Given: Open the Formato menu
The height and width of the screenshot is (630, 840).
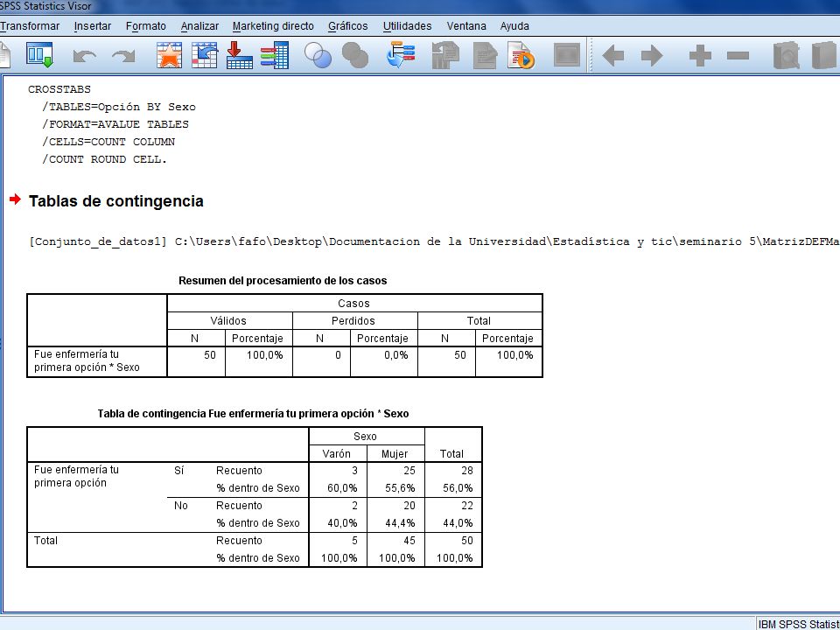Looking at the screenshot, I should [146, 25].
